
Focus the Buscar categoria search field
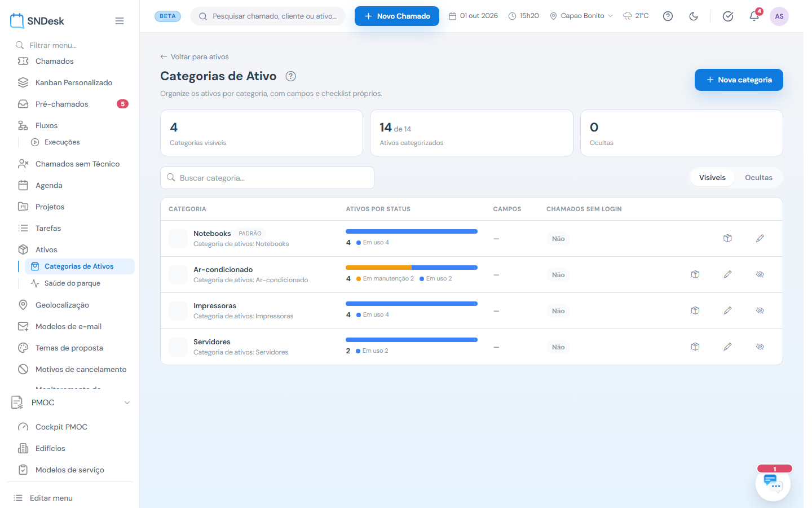click(267, 178)
